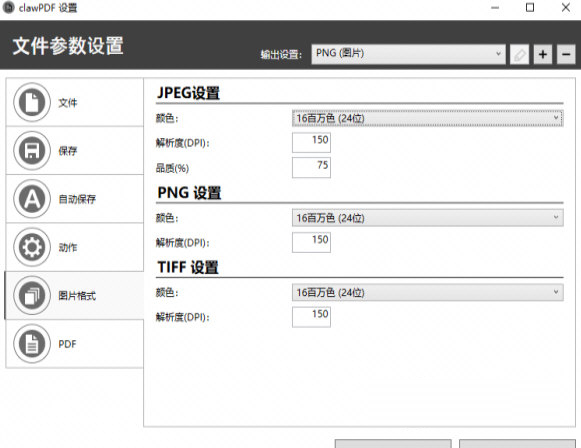581x448 pixels.
Task: Click the 保存 (Save) floppy disk icon
Action: [x=32, y=150]
